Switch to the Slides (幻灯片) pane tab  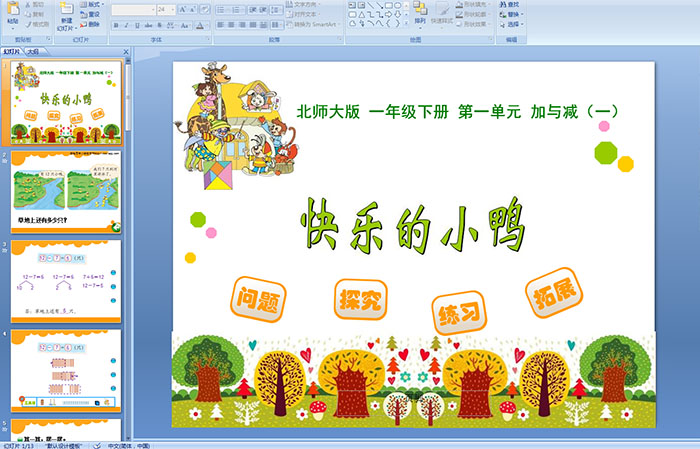(11, 52)
